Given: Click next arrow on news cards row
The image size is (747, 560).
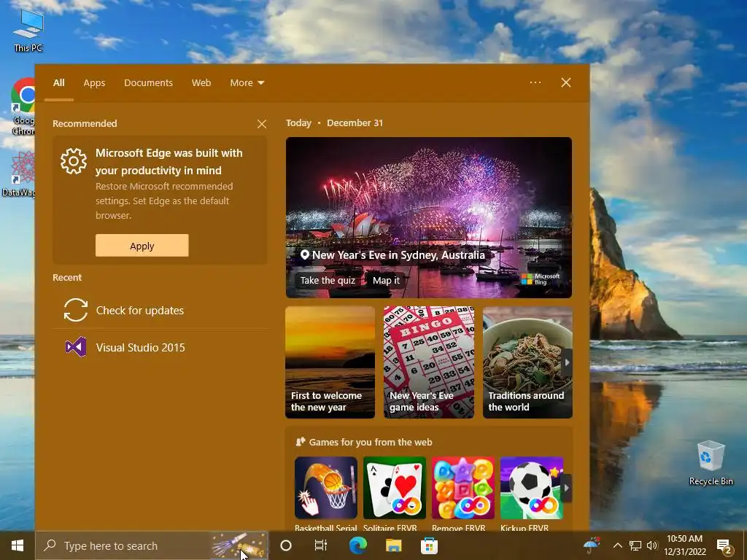Looking at the screenshot, I should tap(567, 362).
